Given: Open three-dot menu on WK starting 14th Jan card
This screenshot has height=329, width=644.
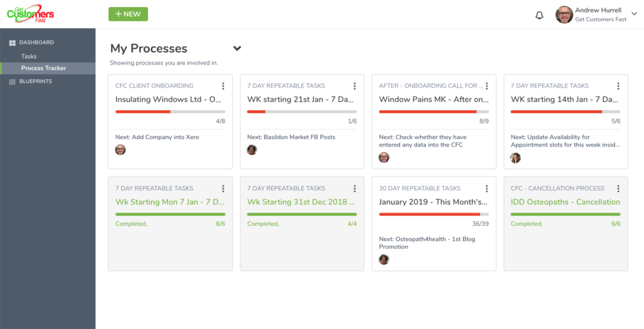Looking at the screenshot, I should [x=618, y=86].
